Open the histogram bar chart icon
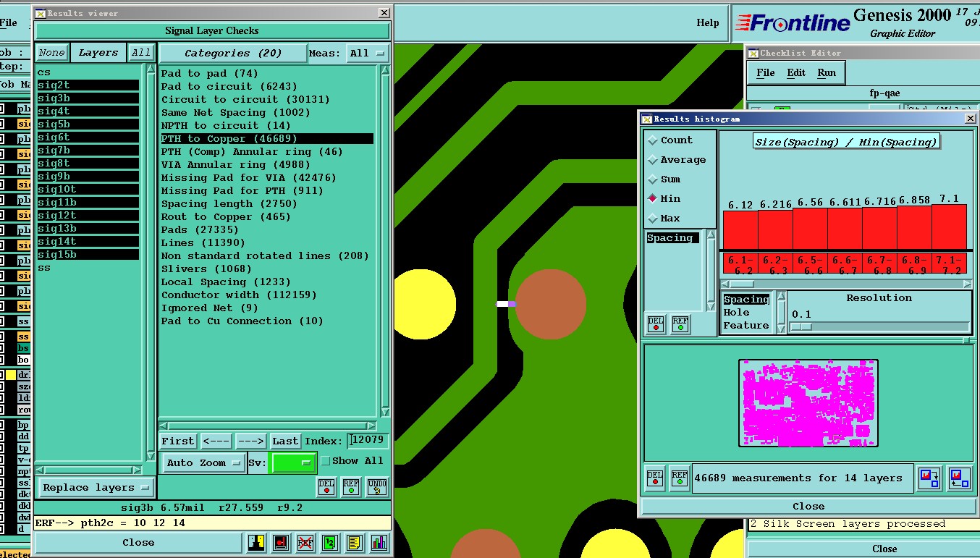This screenshot has width=980, height=558. point(379,542)
